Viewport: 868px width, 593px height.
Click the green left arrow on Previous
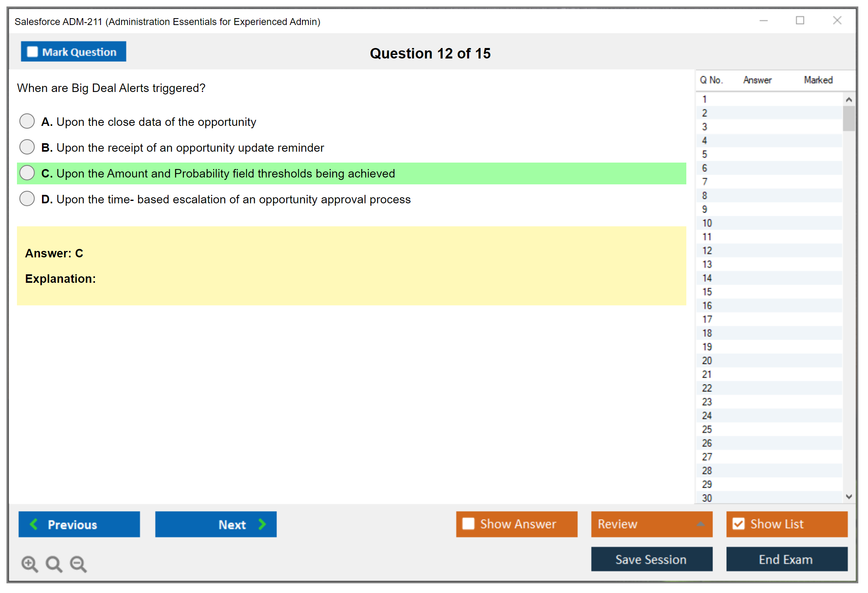tap(34, 524)
